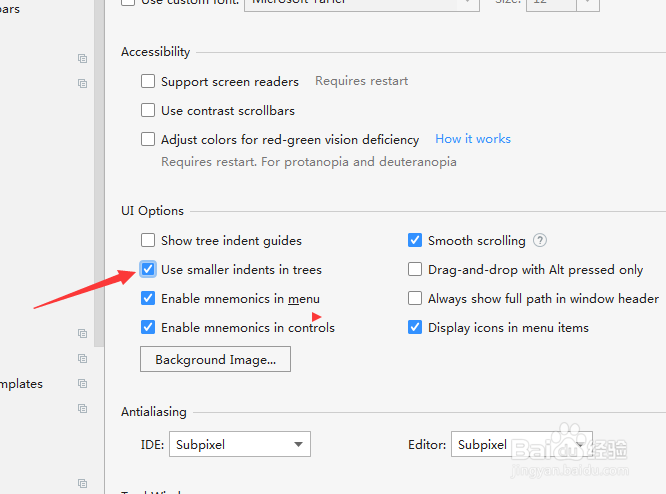Expand the Editor antialiasing dropdown
The width and height of the screenshot is (666, 494).
(x=522, y=444)
